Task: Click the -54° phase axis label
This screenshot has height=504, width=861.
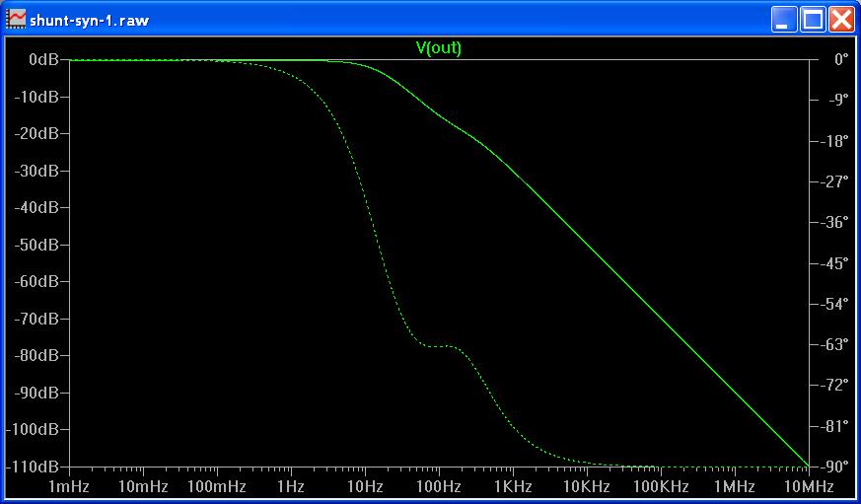Action: pos(833,304)
